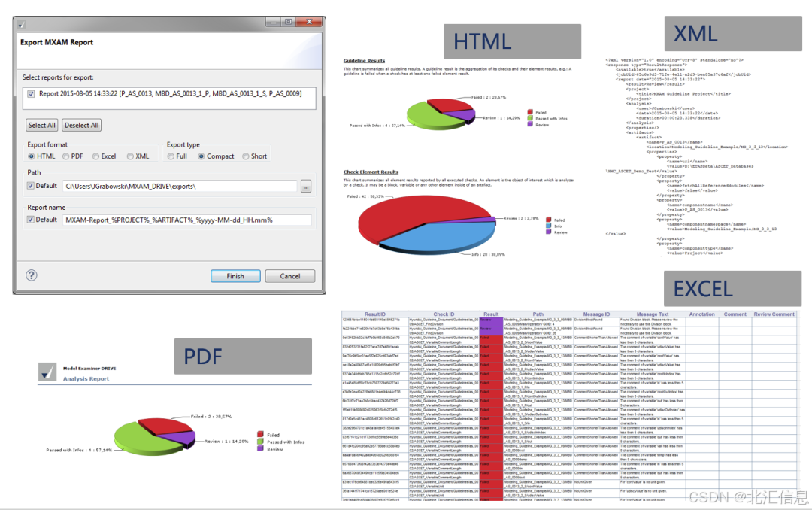This screenshot has width=812, height=510.
Task: Click 'Select reports for export:' label
Action: coord(58,77)
